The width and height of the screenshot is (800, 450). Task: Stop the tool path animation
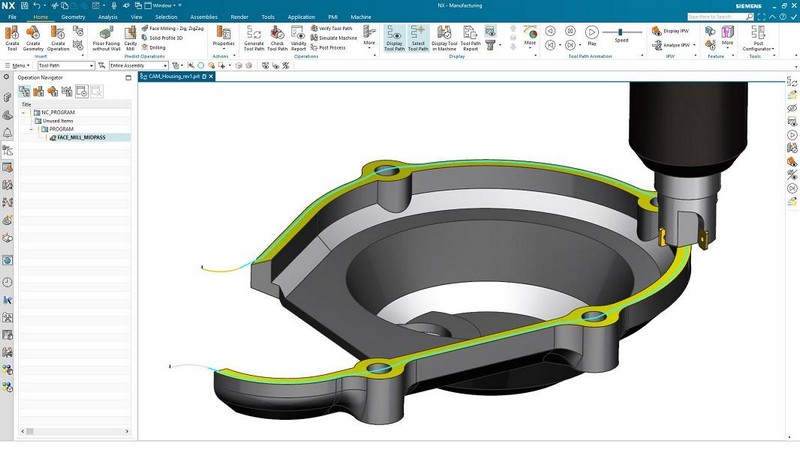(570, 31)
